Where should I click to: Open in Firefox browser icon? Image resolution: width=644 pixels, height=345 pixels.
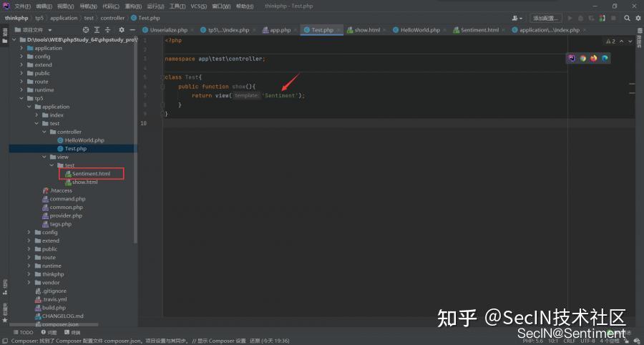(593, 58)
